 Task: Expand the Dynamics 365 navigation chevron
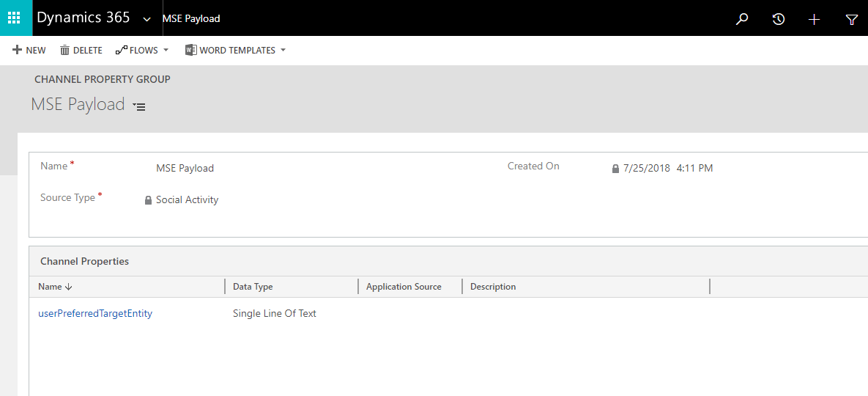point(147,19)
